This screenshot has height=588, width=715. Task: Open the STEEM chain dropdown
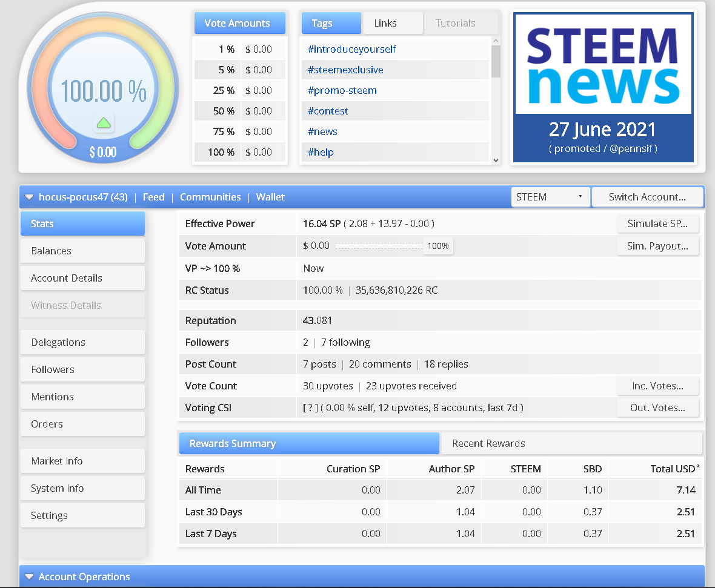point(550,197)
